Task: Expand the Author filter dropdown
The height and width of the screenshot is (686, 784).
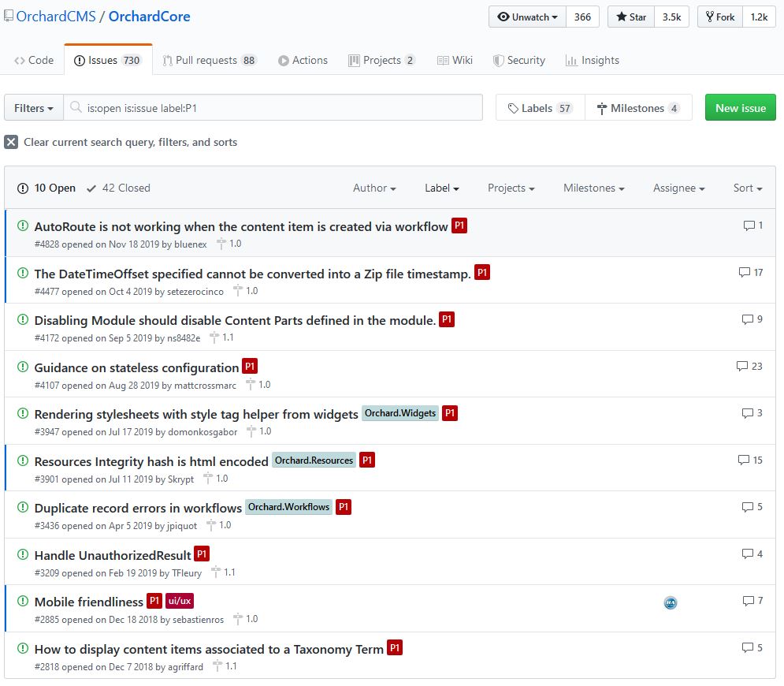Action: [x=374, y=188]
